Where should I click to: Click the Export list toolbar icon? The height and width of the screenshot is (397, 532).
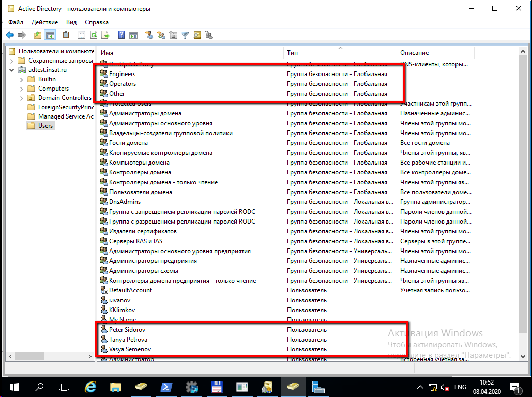click(x=105, y=35)
